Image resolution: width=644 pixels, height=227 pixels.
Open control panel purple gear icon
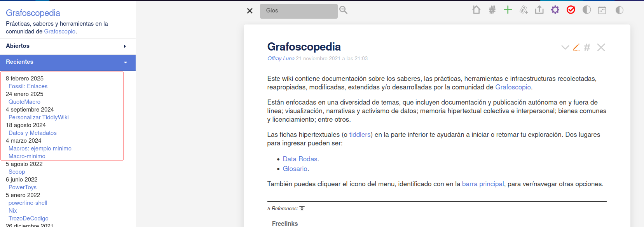(x=555, y=10)
